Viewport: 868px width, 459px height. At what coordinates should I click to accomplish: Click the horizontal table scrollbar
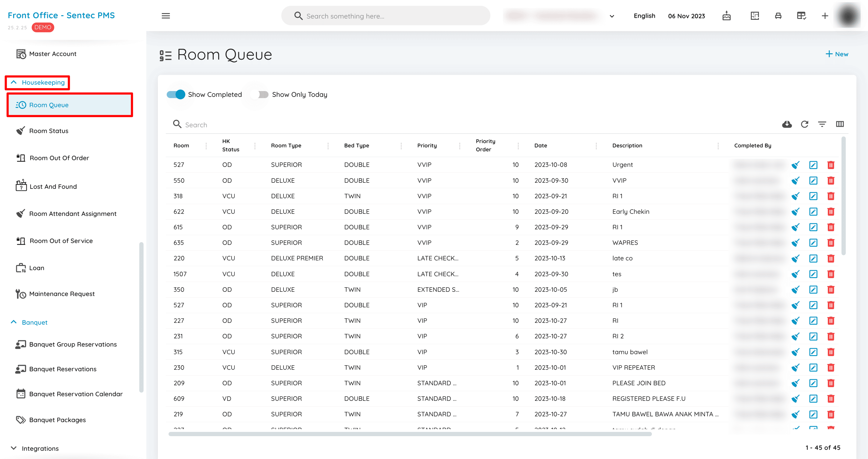coord(410,434)
